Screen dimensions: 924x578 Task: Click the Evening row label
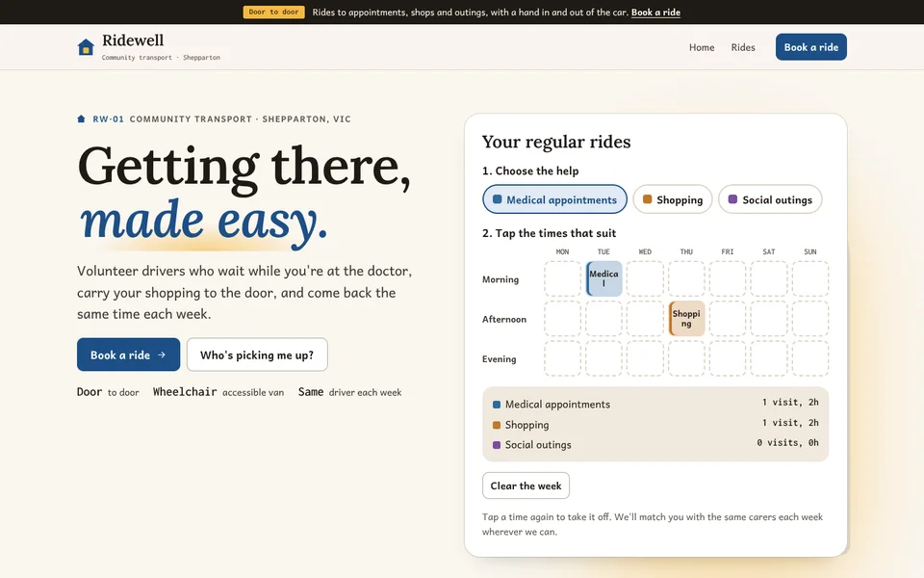pyautogui.click(x=500, y=358)
